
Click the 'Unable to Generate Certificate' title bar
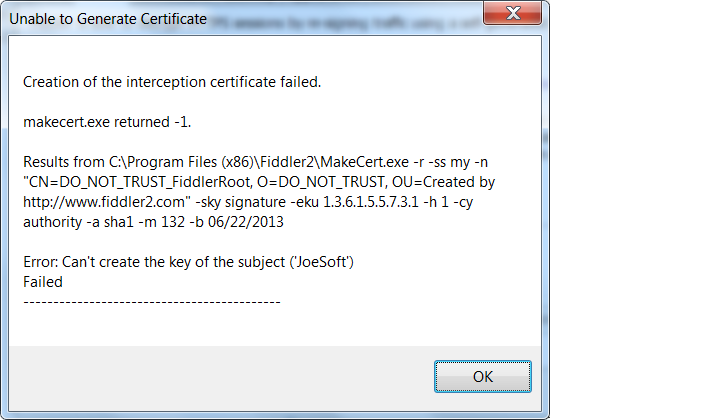click(x=200, y=16)
